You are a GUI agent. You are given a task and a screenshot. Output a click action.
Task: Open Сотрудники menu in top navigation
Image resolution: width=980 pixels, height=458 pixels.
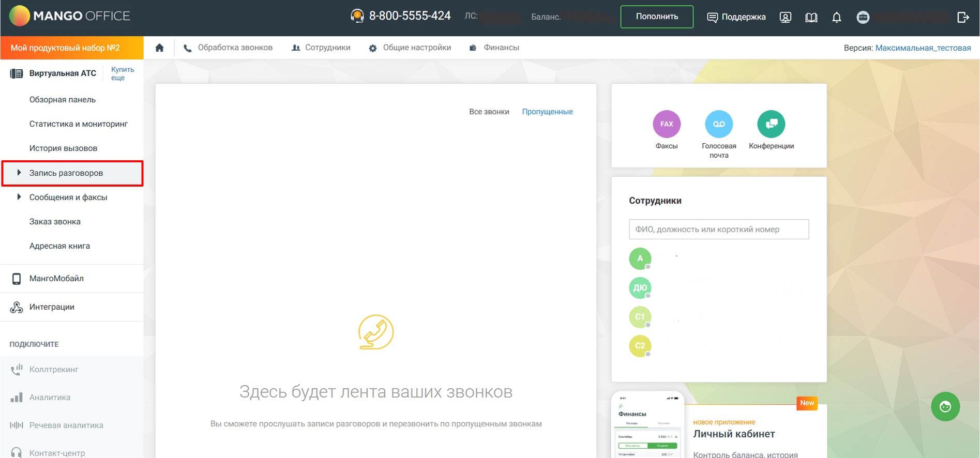click(x=321, y=48)
